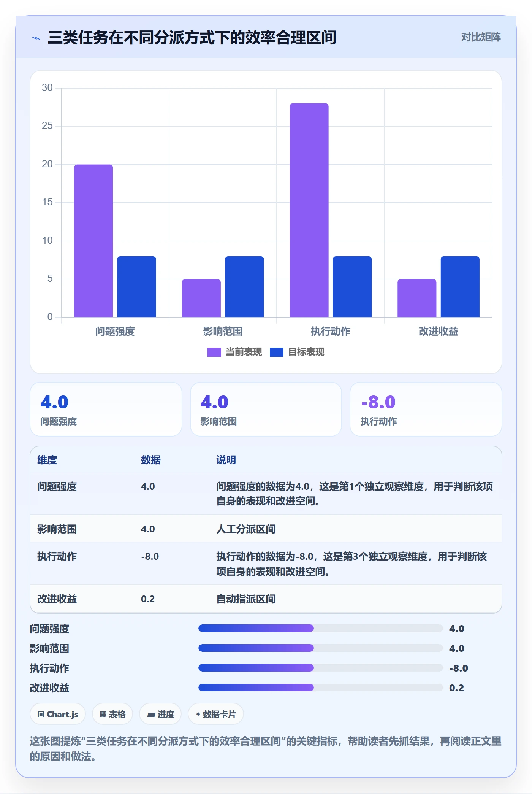Click 人工分派区间 in the table

(x=246, y=529)
